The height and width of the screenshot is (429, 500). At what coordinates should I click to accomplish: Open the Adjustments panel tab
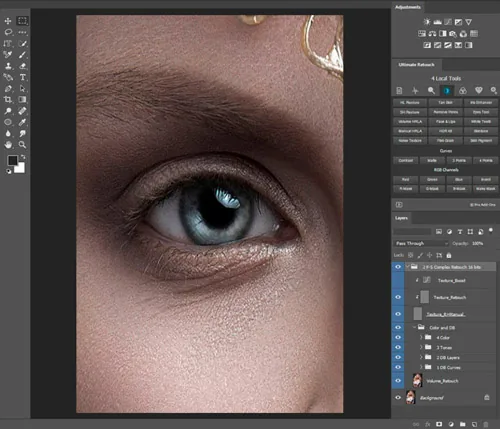tap(407, 7)
